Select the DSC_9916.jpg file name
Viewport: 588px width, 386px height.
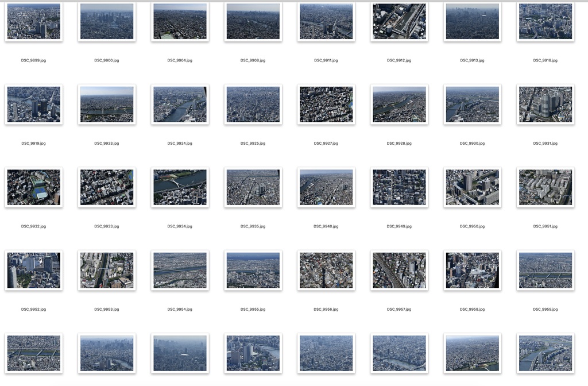coord(546,60)
